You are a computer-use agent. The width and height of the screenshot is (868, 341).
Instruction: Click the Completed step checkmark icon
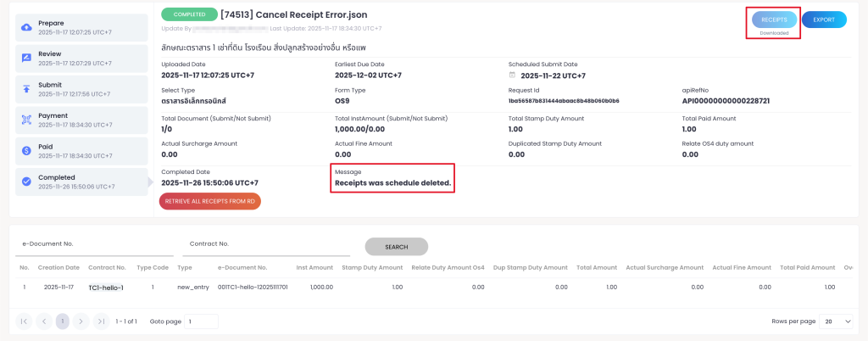[x=26, y=182]
